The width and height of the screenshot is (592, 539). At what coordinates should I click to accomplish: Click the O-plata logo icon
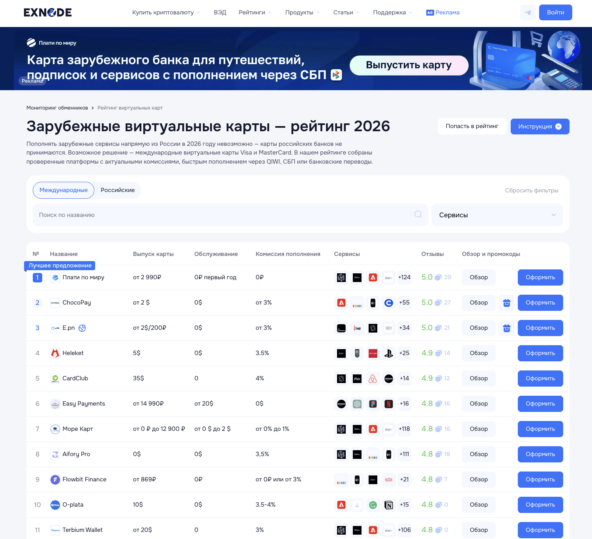55,505
